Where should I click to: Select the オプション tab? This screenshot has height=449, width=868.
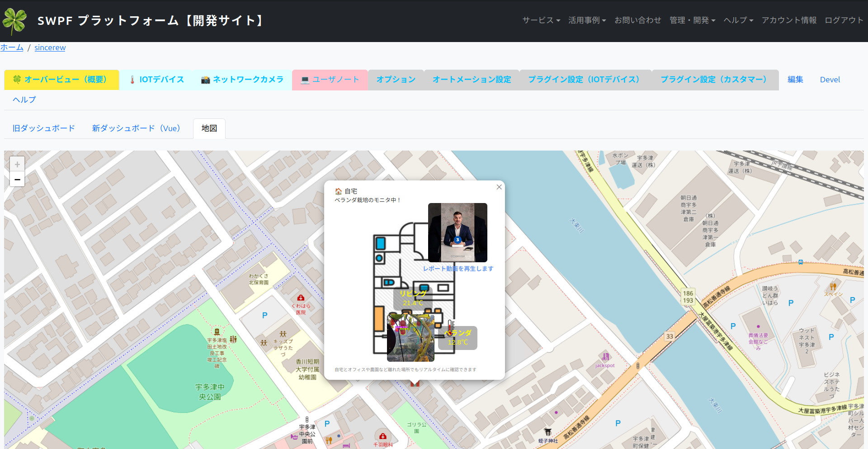pos(396,80)
